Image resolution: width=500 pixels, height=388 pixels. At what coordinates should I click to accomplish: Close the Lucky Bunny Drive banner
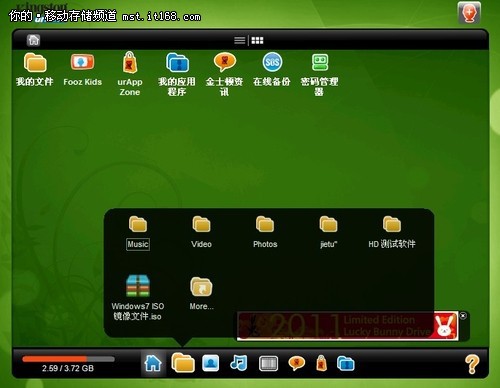coord(463,315)
